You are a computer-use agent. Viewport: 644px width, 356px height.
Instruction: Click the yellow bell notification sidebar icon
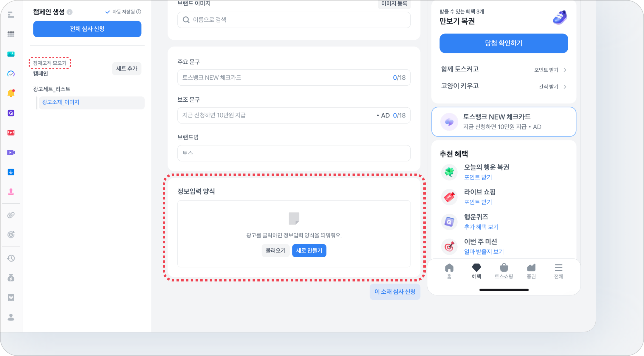[11, 93]
